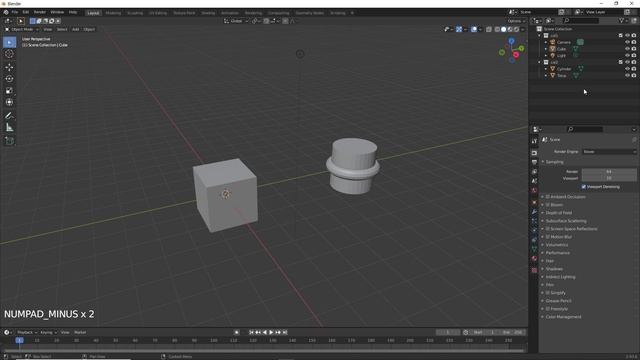Switch to the Animation workspace tab
The width and height of the screenshot is (640, 360).
coord(230,13)
